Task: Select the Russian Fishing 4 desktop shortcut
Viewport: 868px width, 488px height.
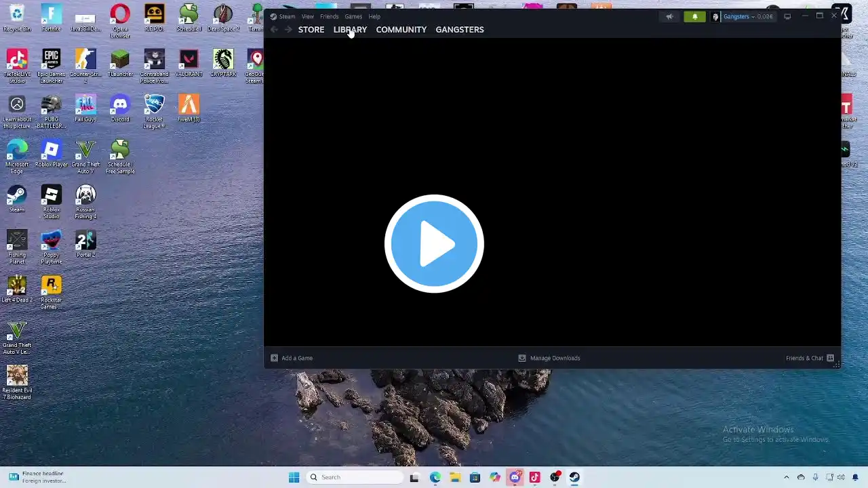Action: point(85,203)
